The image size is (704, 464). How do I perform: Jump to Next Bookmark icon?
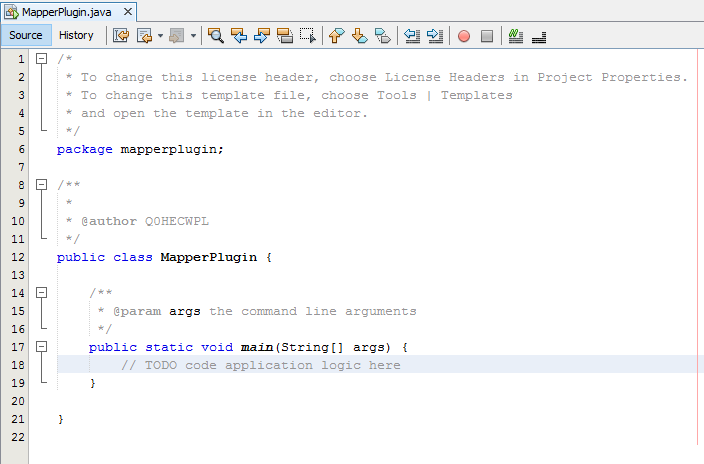coord(359,35)
